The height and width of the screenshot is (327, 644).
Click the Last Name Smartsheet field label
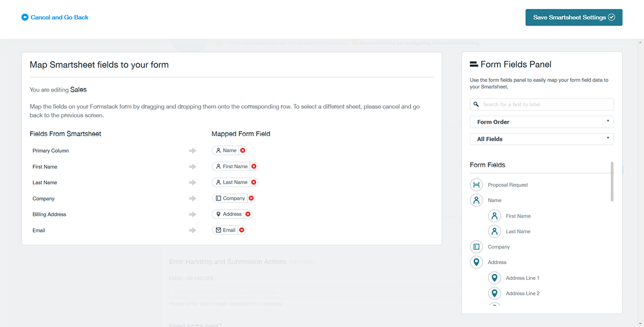[x=45, y=183]
